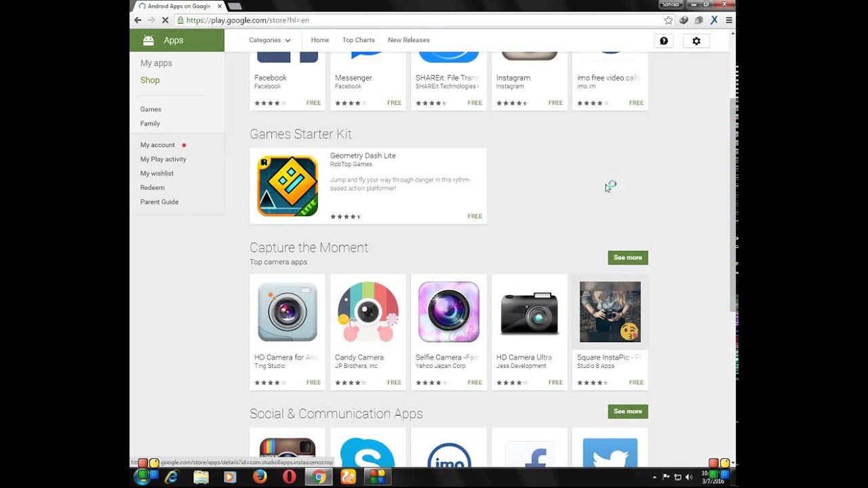This screenshot has width=868, height=488.
Task: Go back using the browser back arrow
Action: coord(138,20)
